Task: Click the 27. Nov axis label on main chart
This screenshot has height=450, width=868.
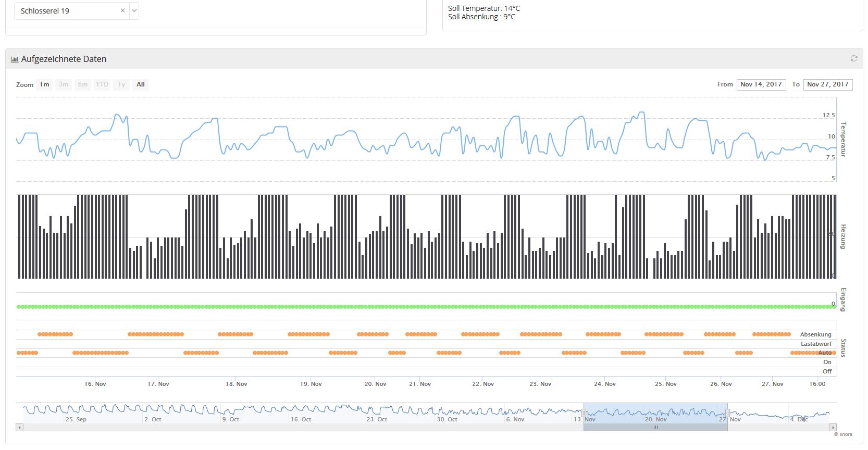Action: 773,384
